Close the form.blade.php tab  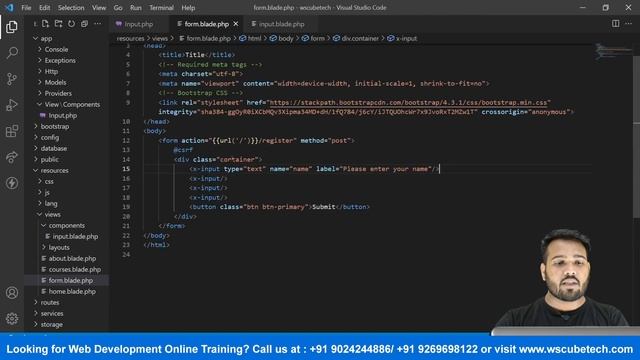(236, 24)
